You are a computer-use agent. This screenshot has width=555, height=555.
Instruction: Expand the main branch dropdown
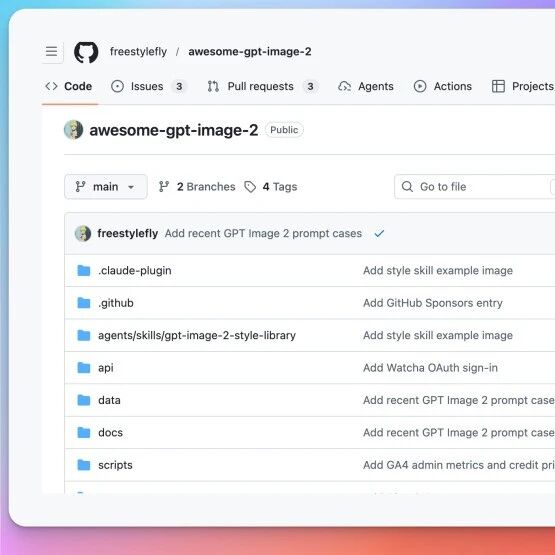[x=106, y=187]
